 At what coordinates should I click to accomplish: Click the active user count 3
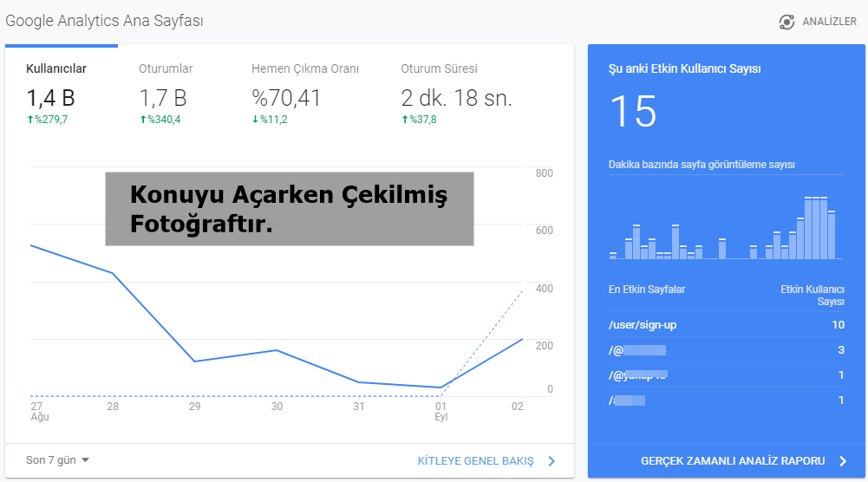pos(841,349)
